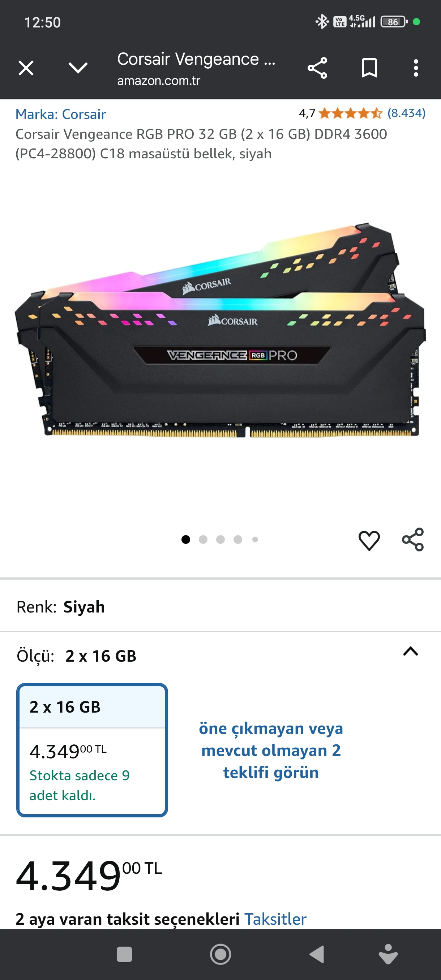Viewport: 441px width, 980px height.
Task: Share page via browser toolbar share icon
Action: click(x=317, y=69)
